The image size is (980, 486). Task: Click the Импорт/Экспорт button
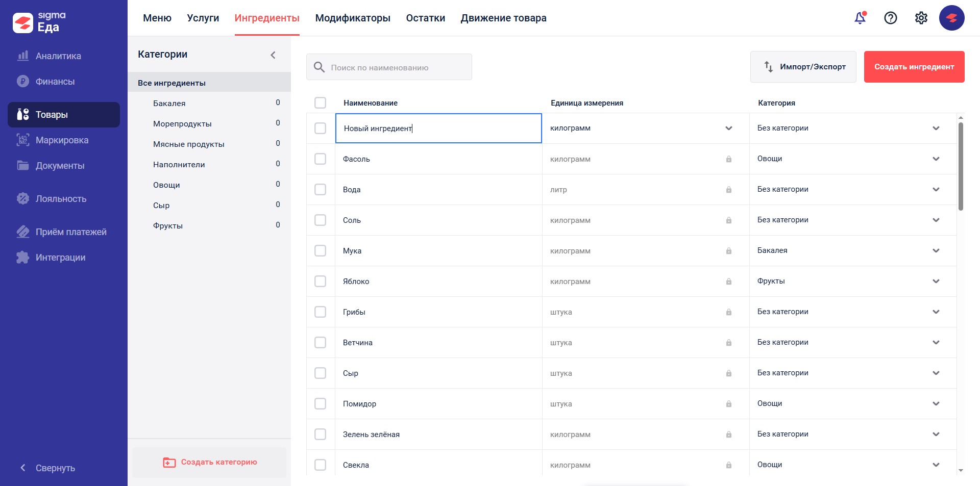click(803, 67)
